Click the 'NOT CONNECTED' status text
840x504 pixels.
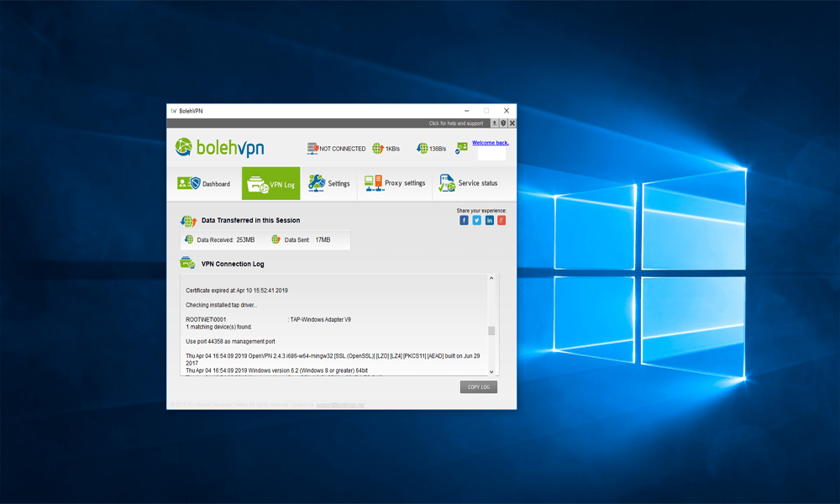[343, 149]
